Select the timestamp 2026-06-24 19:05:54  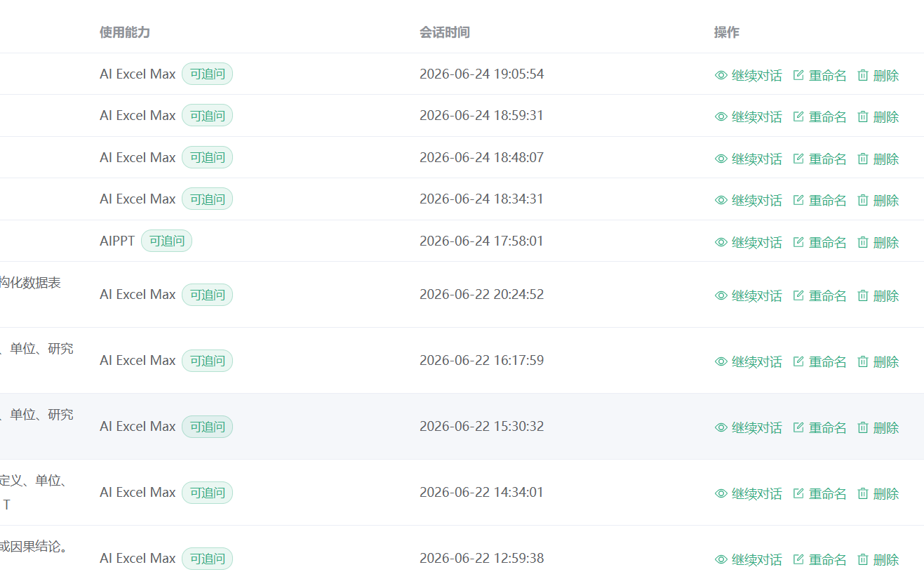pyautogui.click(x=481, y=74)
